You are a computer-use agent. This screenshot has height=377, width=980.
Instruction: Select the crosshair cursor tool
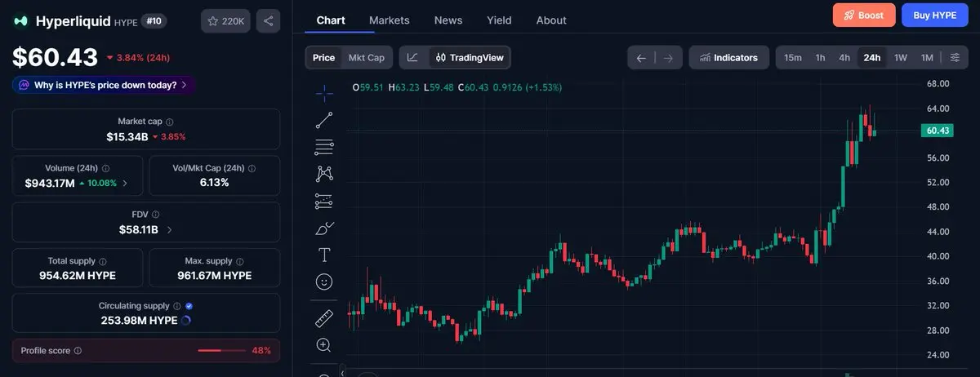click(324, 92)
